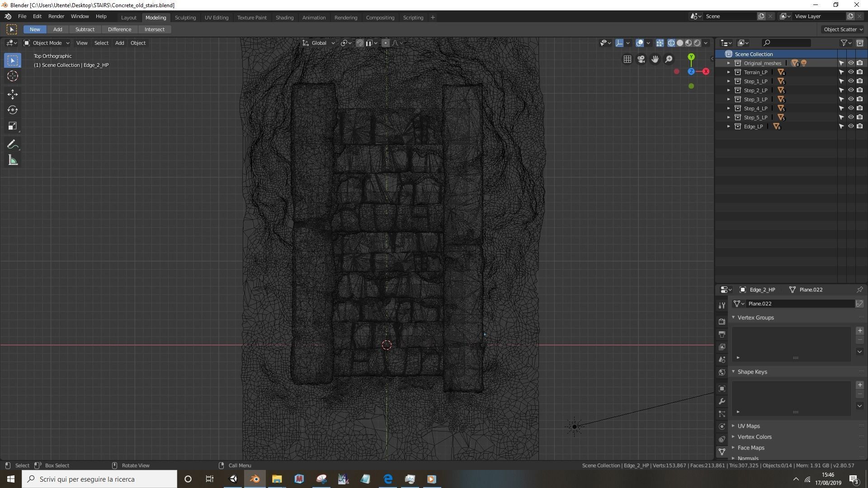The height and width of the screenshot is (488, 868).
Task: Collapse the Vertex Groups panel
Action: [x=733, y=318]
